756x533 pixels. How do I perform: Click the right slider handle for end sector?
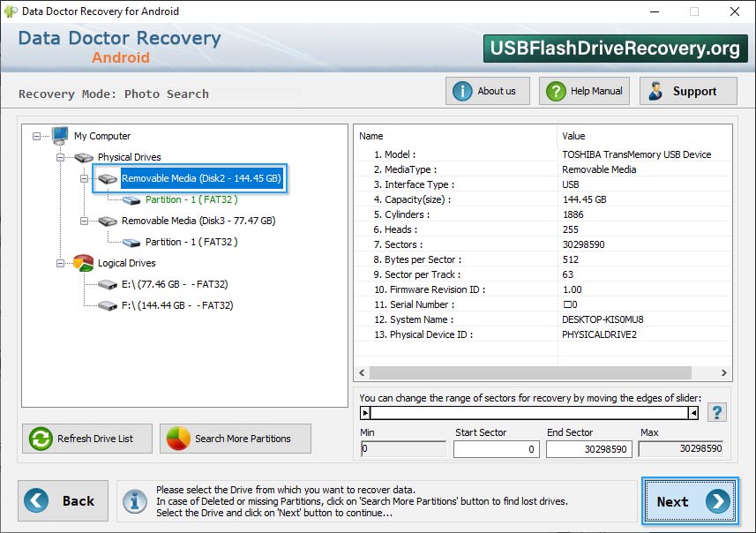693,413
